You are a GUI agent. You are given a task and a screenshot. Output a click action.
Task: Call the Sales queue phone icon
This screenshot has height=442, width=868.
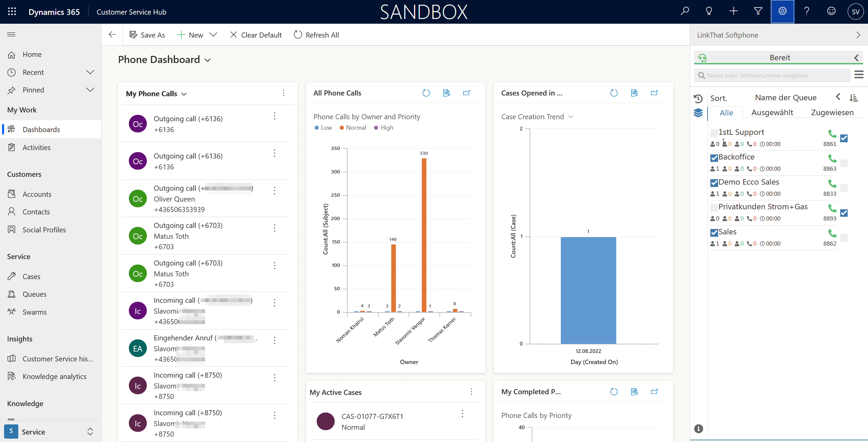click(832, 233)
